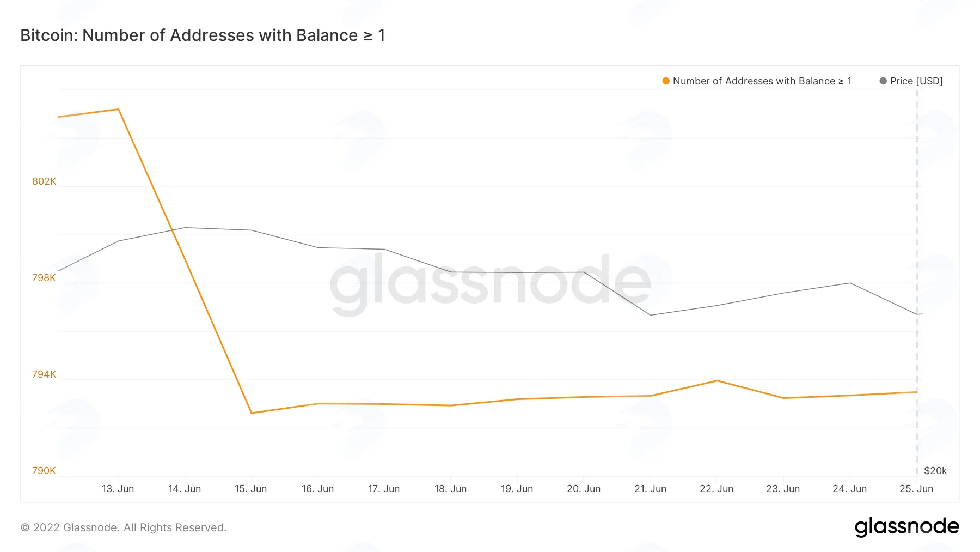
Task: Click the 18. Jun date tick label
Action: 450,489
